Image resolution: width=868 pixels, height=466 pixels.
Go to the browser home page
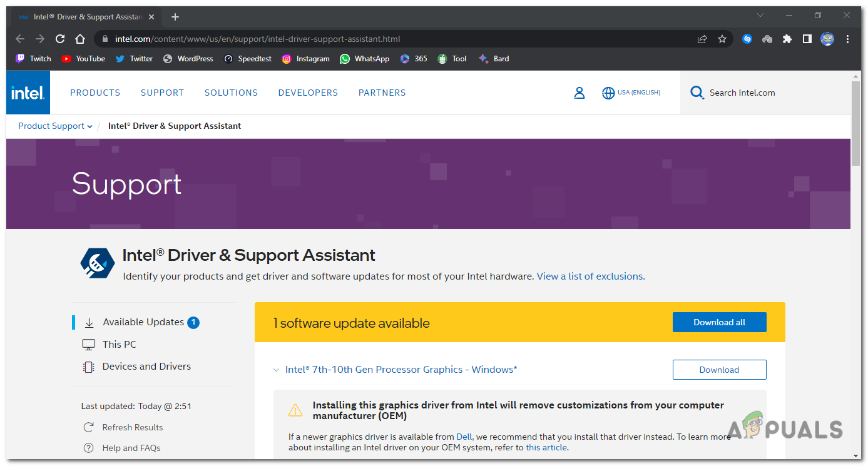tap(80, 39)
